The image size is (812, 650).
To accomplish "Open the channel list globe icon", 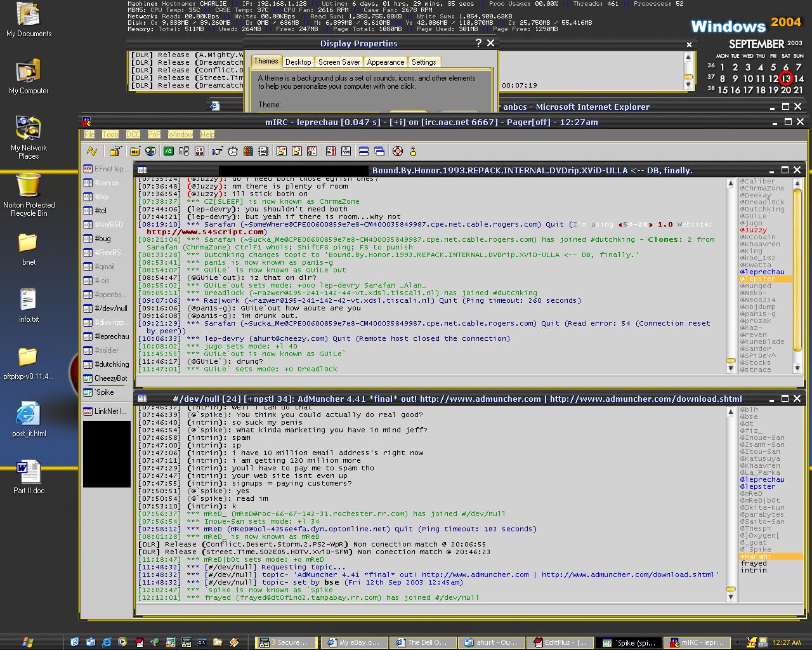I will pos(150,151).
